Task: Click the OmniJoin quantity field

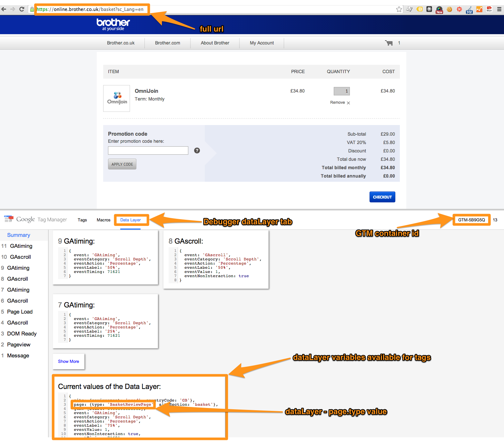Action: 342,91
